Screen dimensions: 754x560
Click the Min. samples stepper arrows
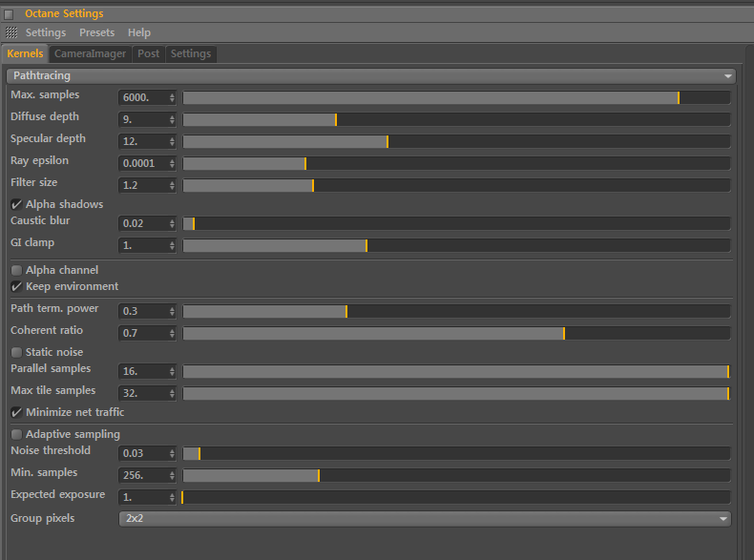point(172,476)
